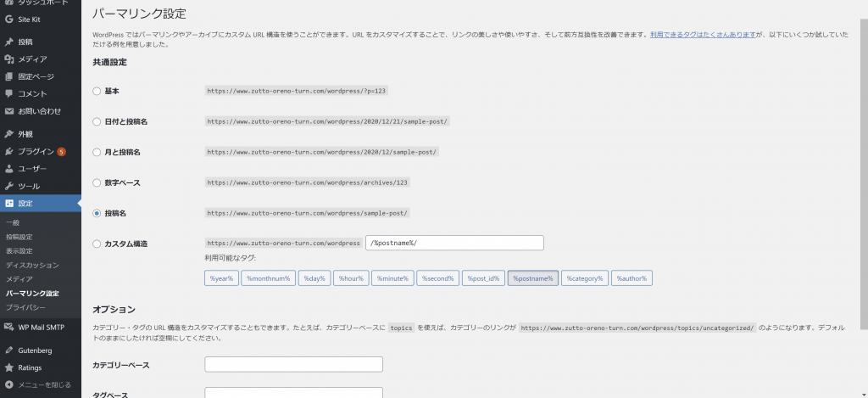Click the タグベース input field
Viewport: 868px width, 398px height.
[x=293, y=392]
